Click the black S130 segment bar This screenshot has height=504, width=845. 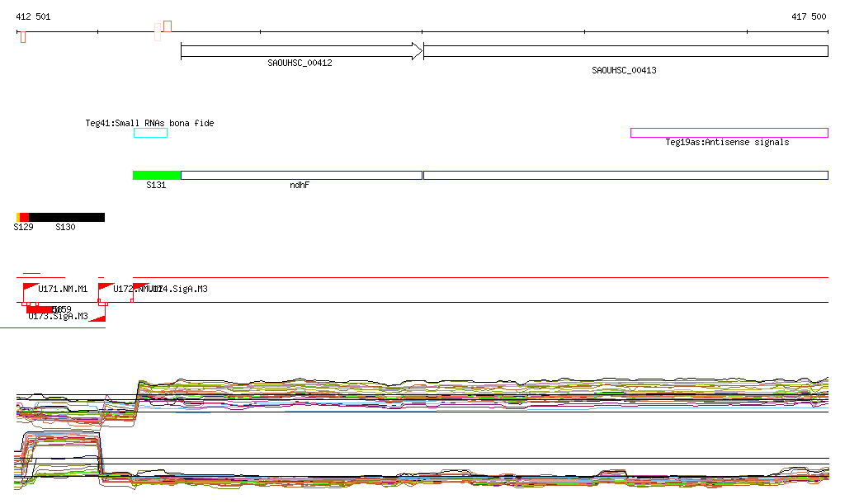66,217
